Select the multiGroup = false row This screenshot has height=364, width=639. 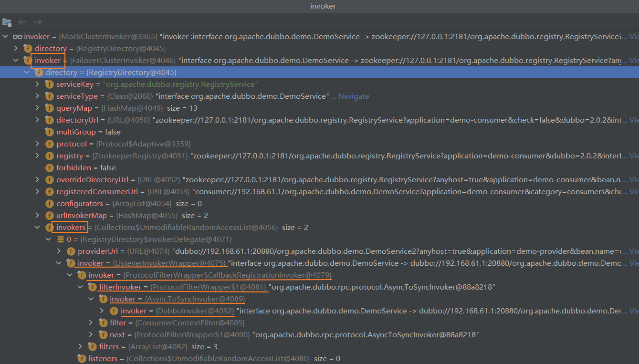(319, 132)
